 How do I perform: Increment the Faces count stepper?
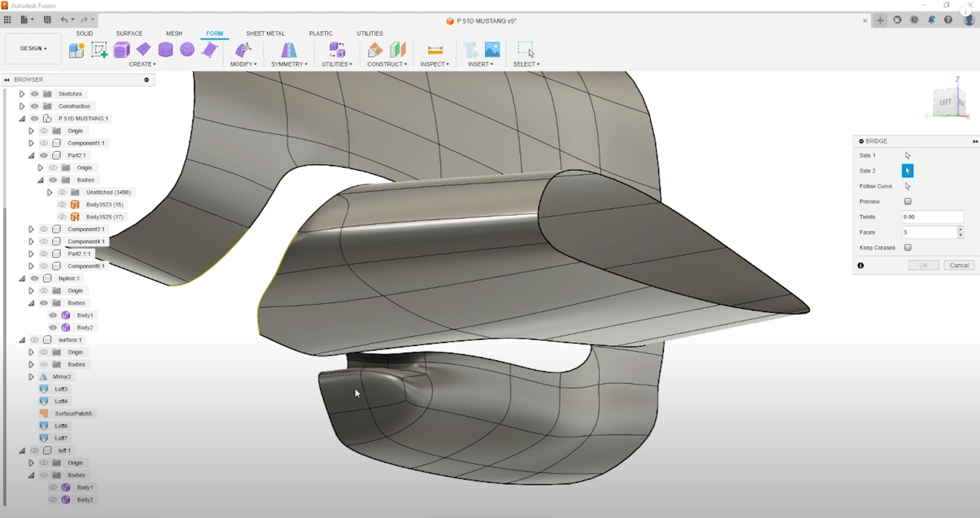(x=960, y=229)
